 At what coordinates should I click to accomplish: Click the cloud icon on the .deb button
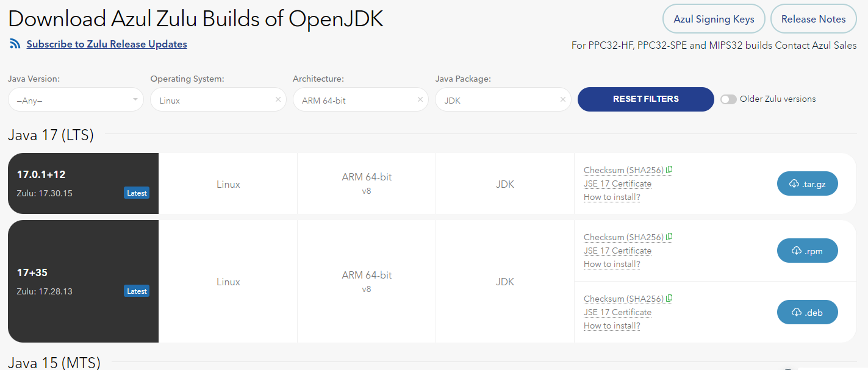[x=795, y=311]
